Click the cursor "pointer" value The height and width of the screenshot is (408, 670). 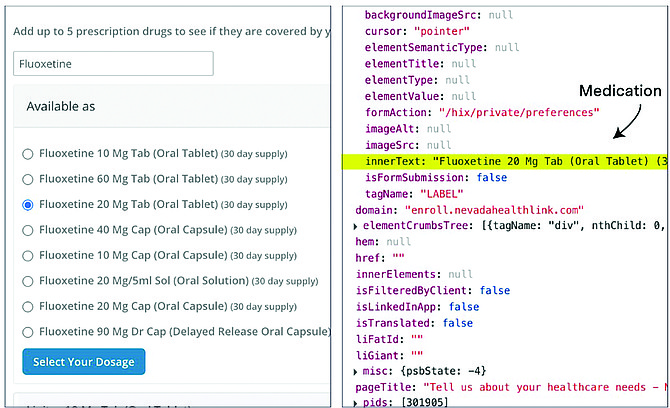(441, 31)
